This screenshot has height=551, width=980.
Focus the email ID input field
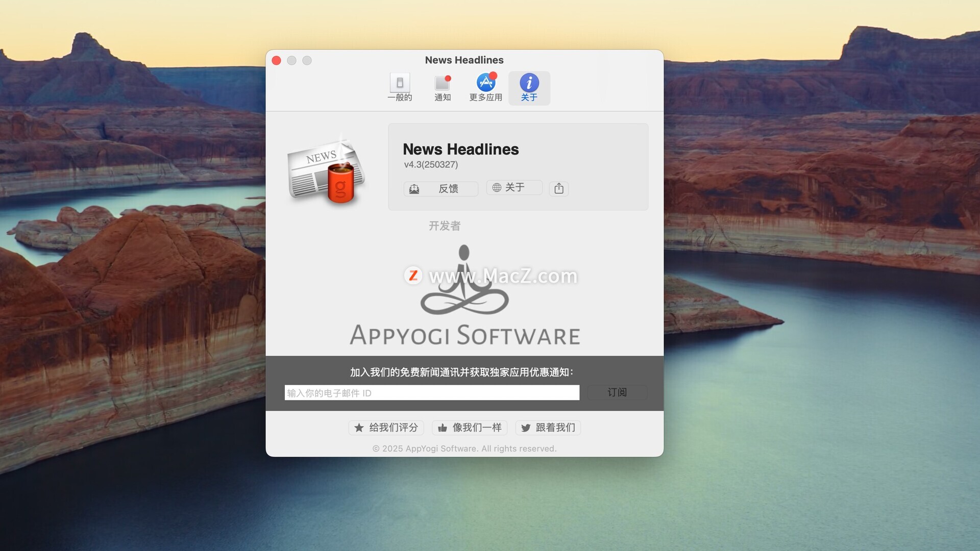click(x=432, y=393)
